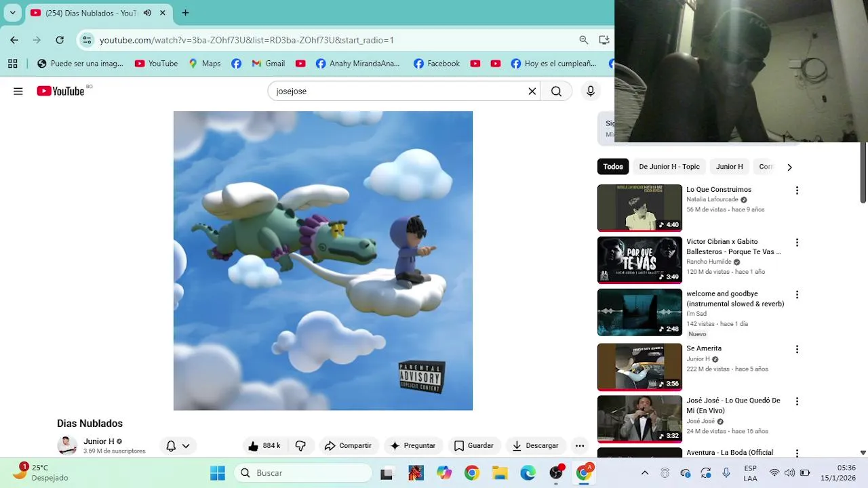Open File Explorer from taskbar

500,473
